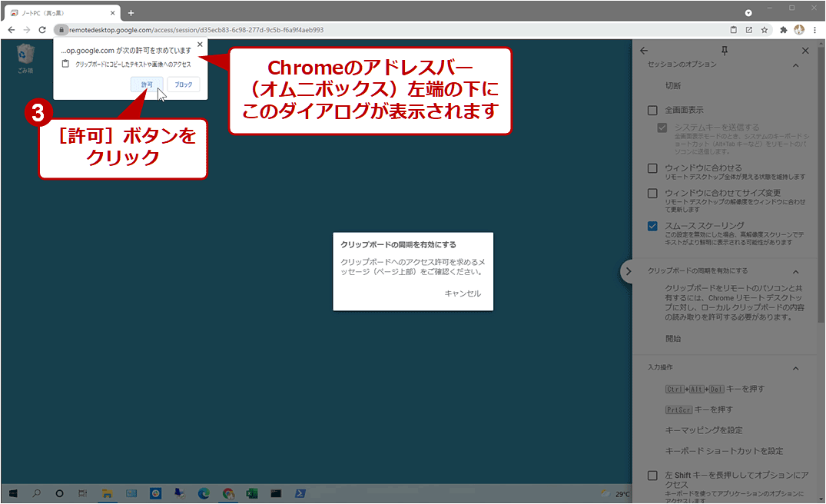The image size is (826, 504).
Task: Click the ブロック button
Action: pos(184,85)
